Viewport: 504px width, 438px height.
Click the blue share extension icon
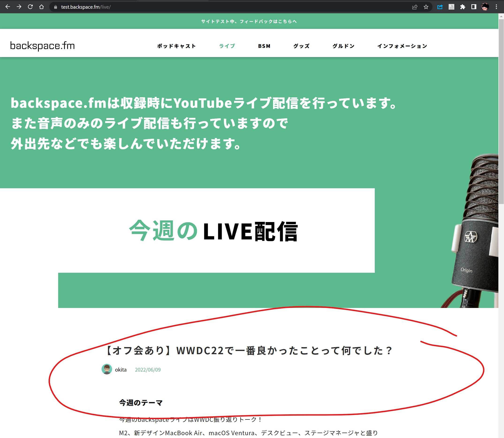click(440, 7)
